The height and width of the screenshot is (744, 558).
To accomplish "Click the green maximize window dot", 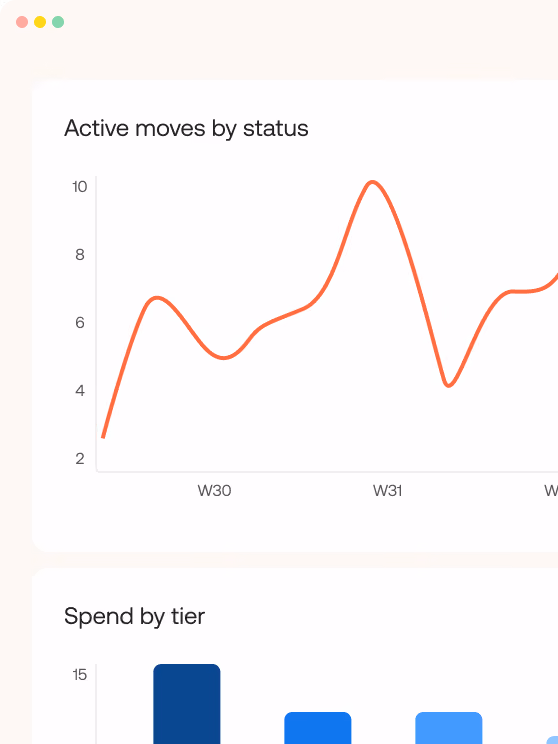I will [x=58, y=22].
